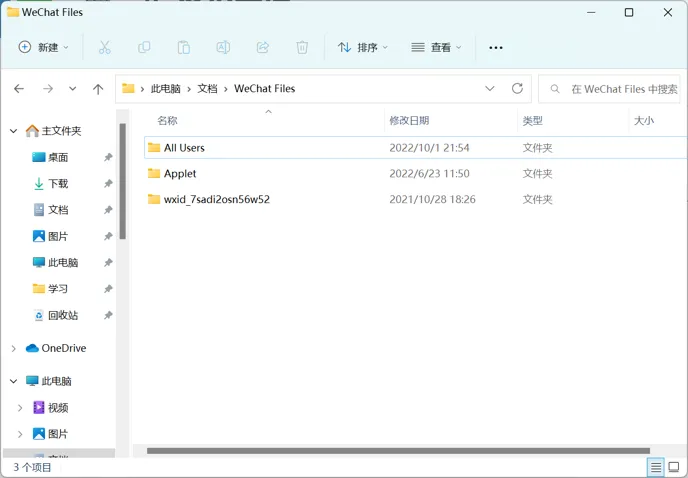Switch to details view in status bar

[656, 467]
